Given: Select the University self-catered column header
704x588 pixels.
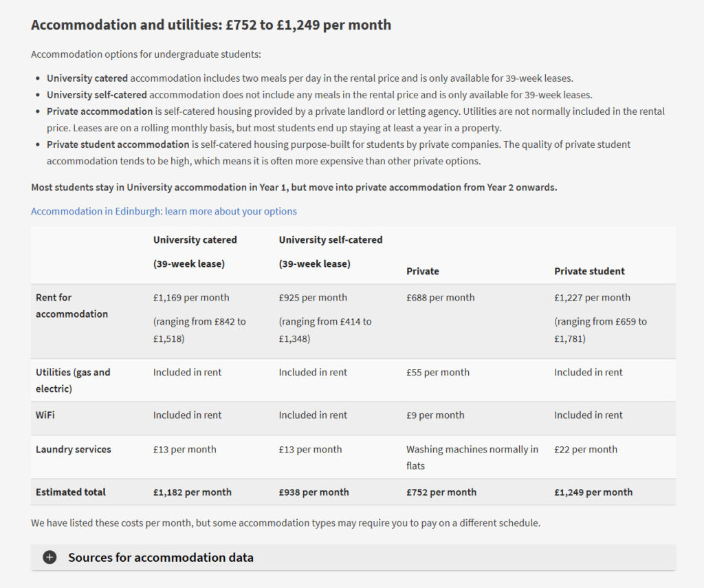Looking at the screenshot, I should [x=331, y=239].
